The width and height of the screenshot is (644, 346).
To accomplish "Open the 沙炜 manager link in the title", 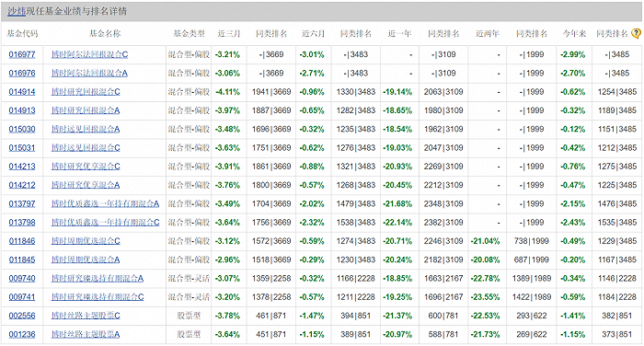I will [17, 12].
